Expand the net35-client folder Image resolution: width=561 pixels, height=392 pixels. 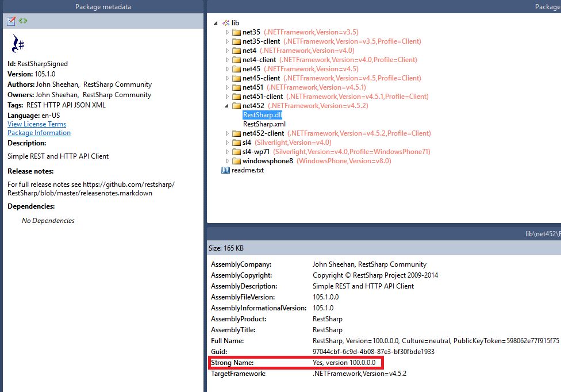pyautogui.click(x=227, y=41)
